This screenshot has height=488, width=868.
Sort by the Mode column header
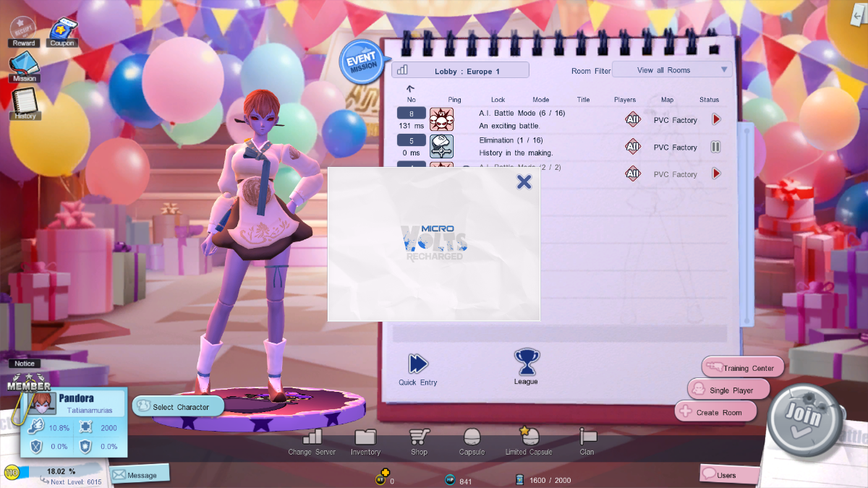coord(541,100)
